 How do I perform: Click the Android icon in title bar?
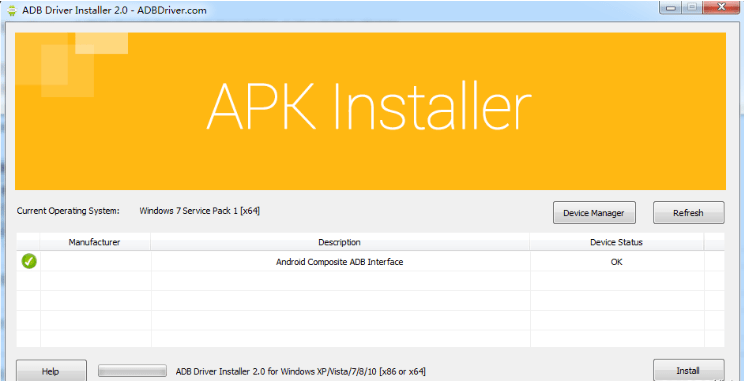[12, 10]
